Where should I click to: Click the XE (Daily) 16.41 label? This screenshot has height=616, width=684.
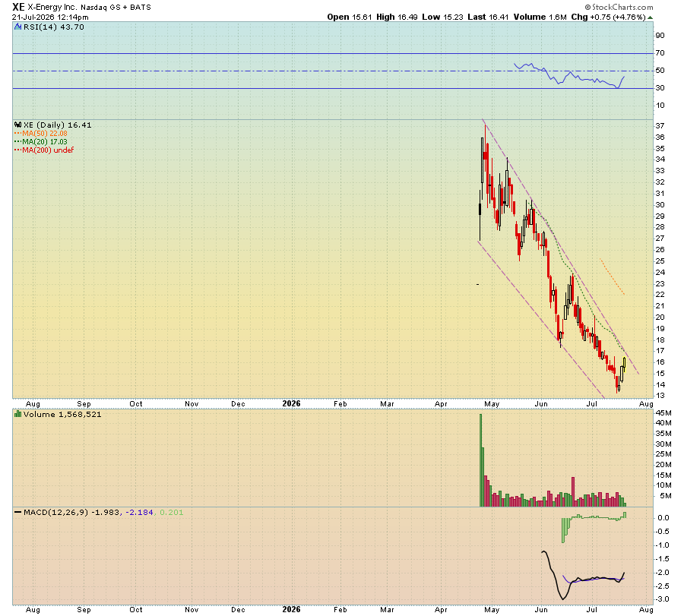tap(57, 125)
